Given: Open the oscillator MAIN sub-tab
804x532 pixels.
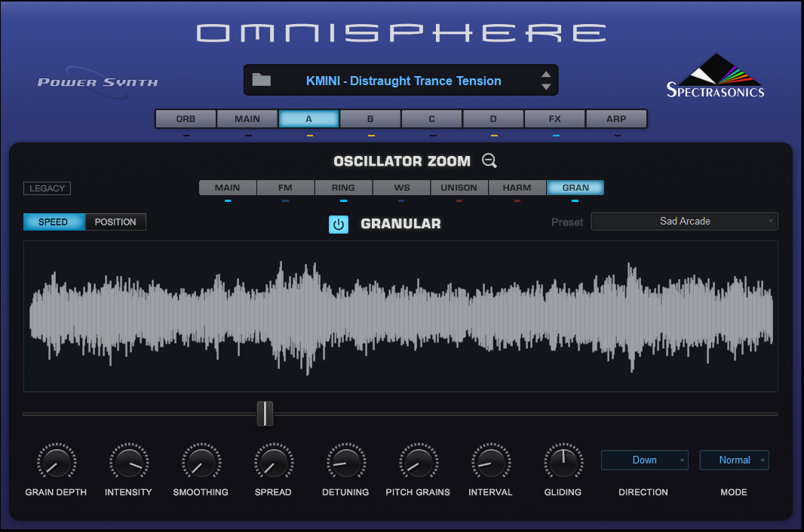Looking at the screenshot, I should click(x=228, y=188).
